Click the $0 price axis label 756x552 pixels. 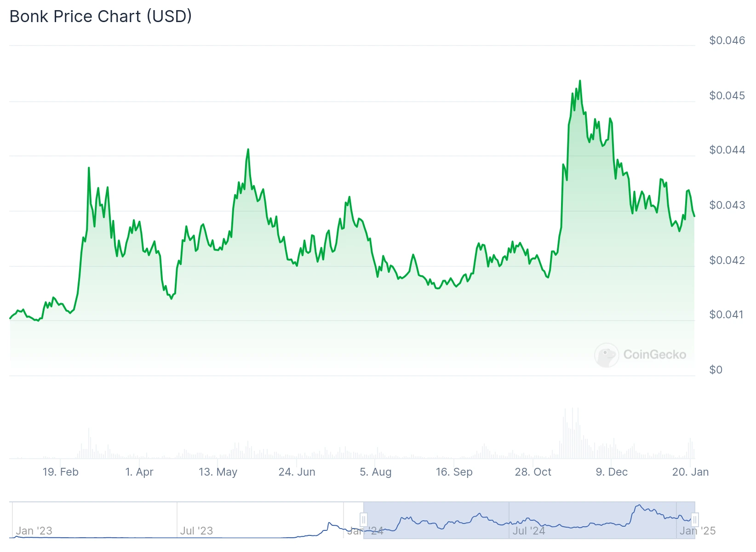[x=716, y=370]
